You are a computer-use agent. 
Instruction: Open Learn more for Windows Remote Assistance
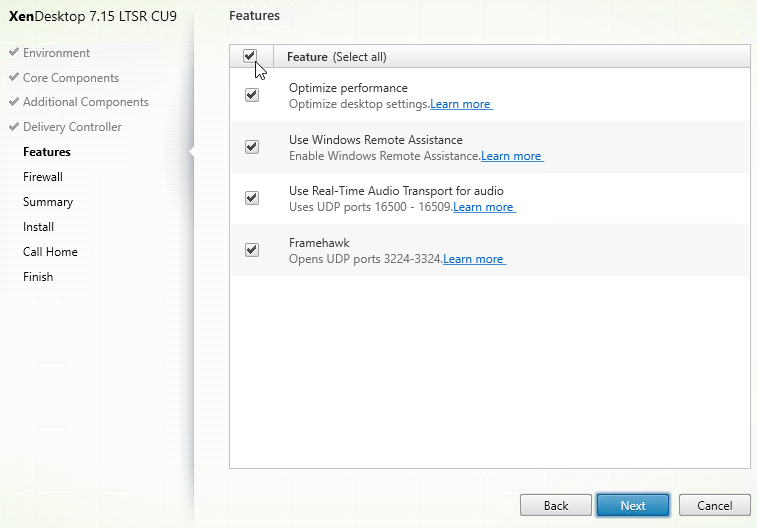[x=512, y=156]
